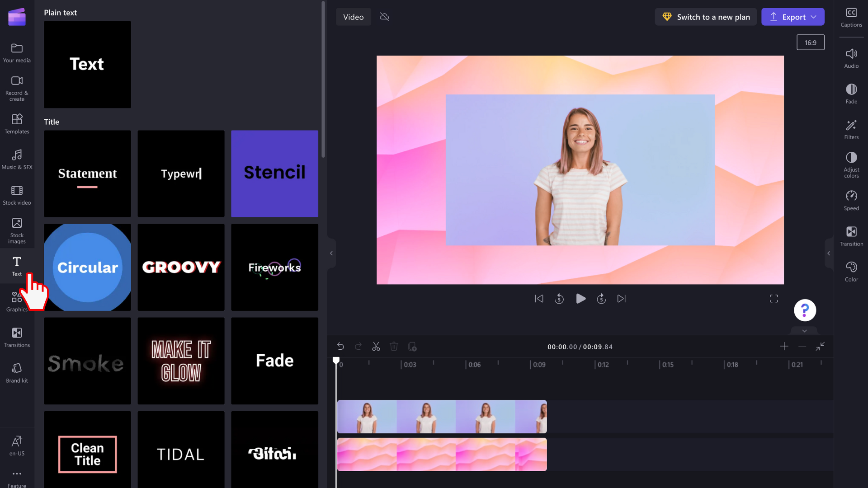The image size is (868, 488).
Task: Open the 16:9 aspect ratio dropdown
Action: pyautogui.click(x=810, y=42)
